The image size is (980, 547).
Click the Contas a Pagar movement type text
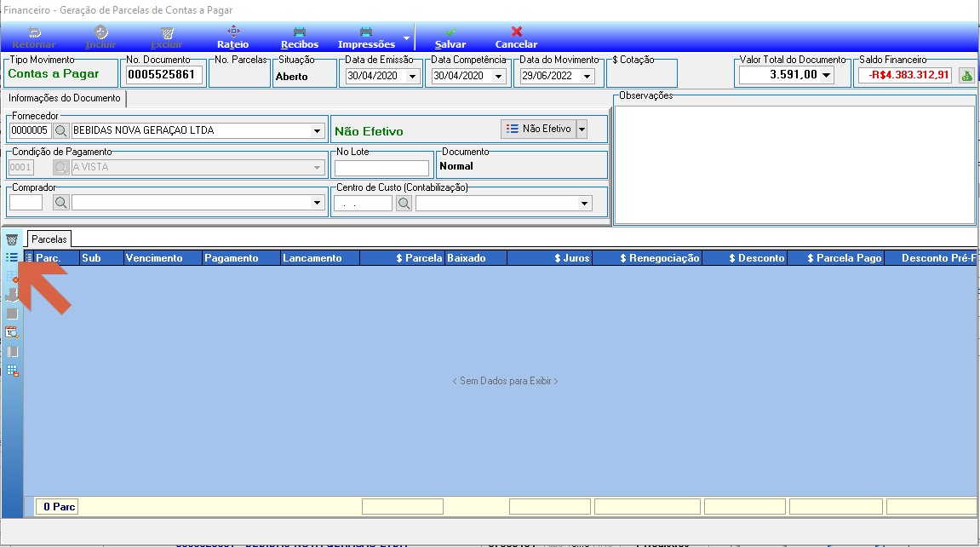coord(53,74)
